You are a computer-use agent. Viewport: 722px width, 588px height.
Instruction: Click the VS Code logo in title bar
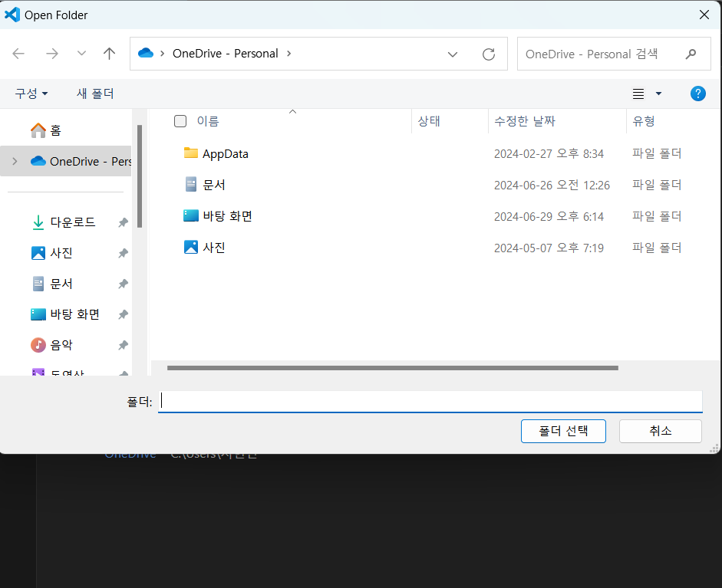click(x=12, y=15)
